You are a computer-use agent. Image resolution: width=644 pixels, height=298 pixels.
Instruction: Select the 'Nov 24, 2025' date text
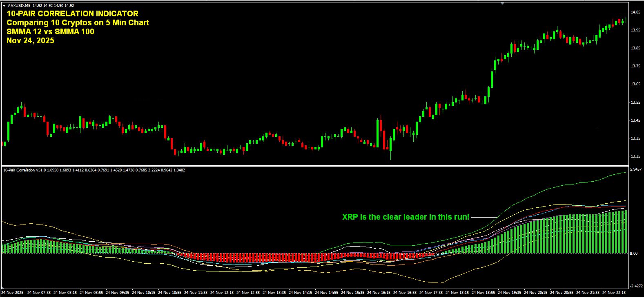tap(30, 41)
